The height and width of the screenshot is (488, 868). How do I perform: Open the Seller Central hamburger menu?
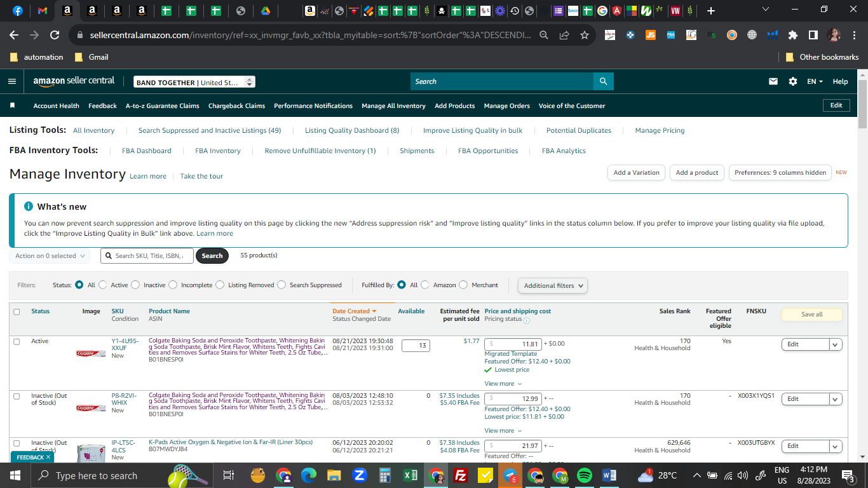pos(12,81)
